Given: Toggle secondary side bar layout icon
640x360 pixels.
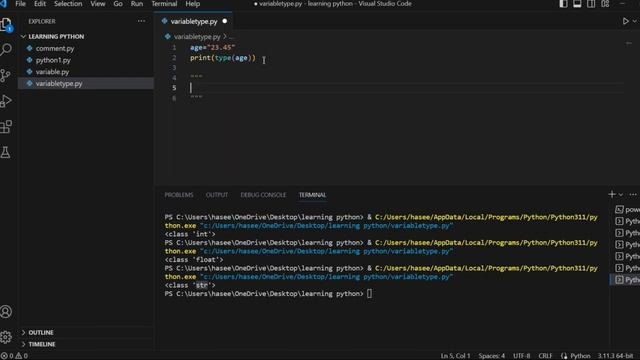Looking at the screenshot, I should point(591,4).
